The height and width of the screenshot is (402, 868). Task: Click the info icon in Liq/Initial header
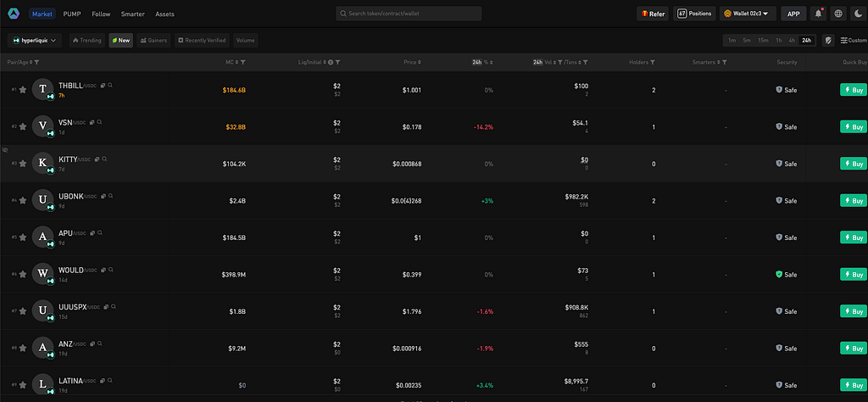(331, 63)
